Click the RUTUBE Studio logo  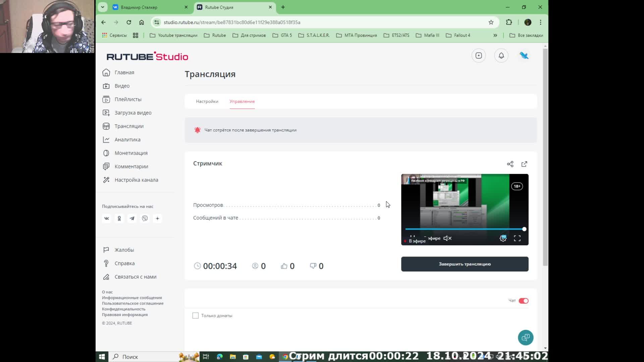[x=147, y=56]
